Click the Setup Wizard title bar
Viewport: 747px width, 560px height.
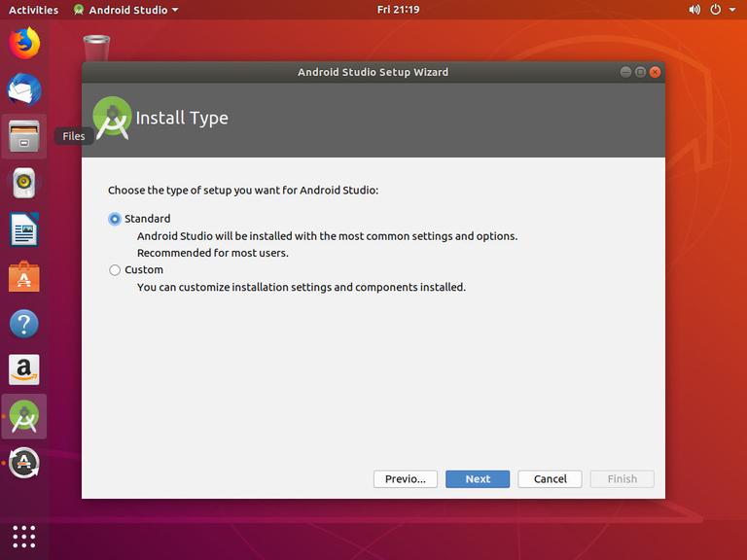(x=373, y=72)
